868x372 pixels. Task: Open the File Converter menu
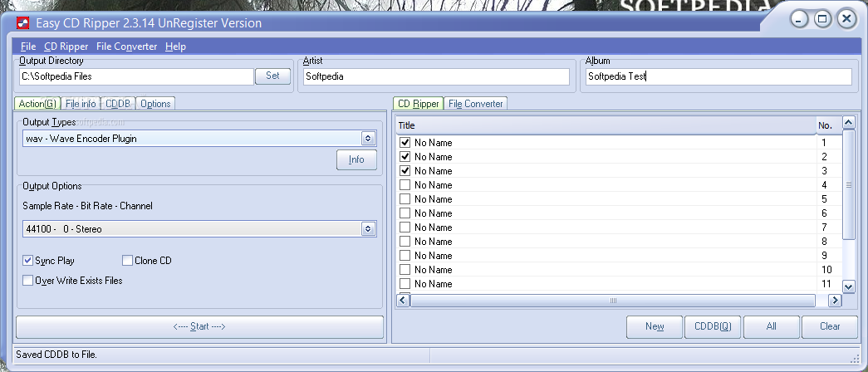pos(127,46)
